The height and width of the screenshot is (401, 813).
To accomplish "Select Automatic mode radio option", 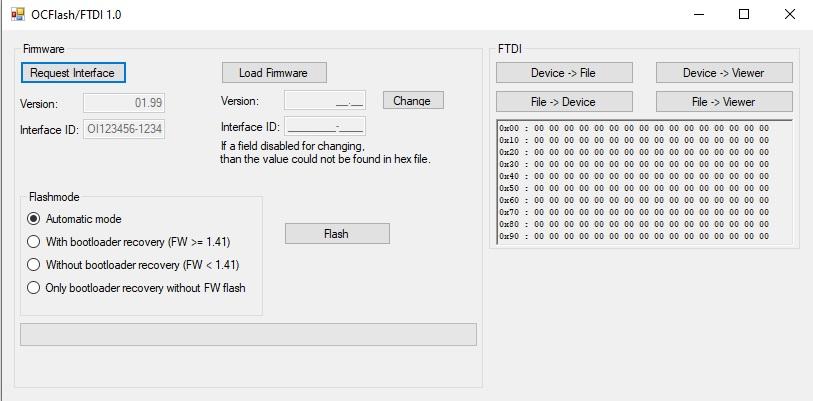I will 34,219.
